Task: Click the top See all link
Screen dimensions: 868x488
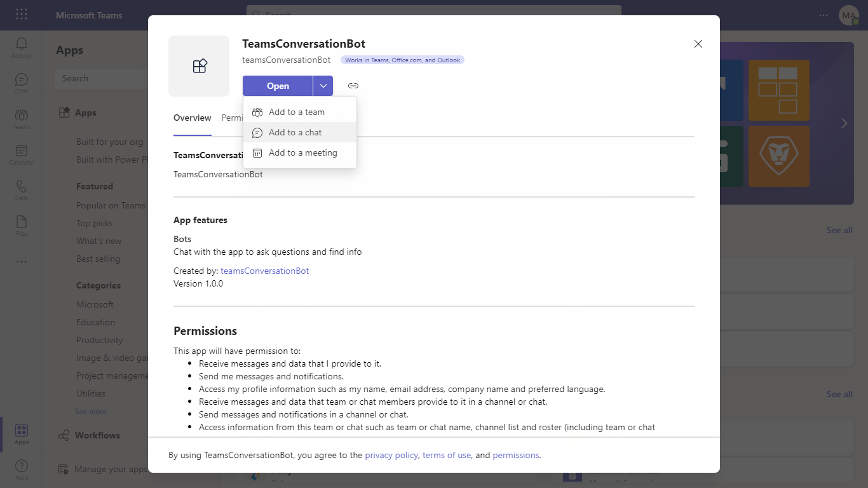Action: pyautogui.click(x=839, y=230)
